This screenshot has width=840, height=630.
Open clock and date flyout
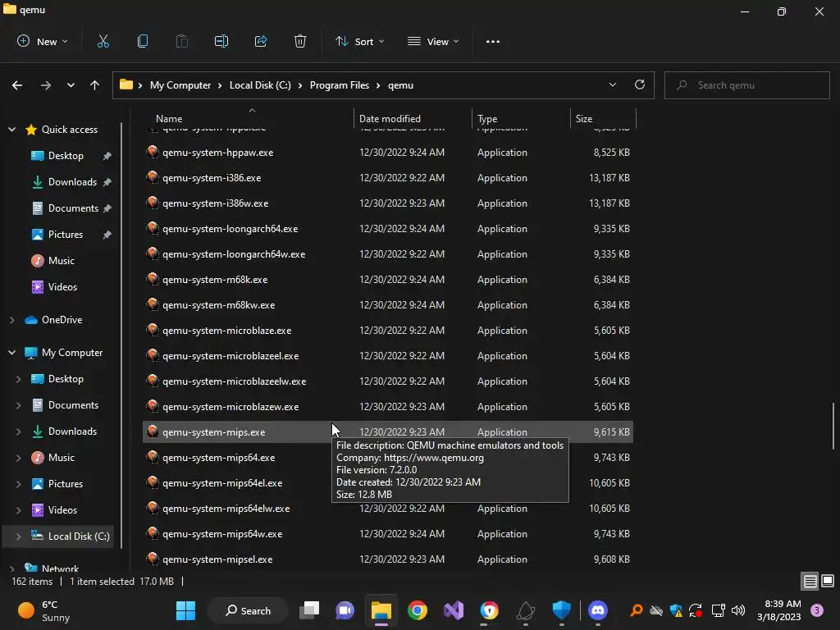click(x=779, y=610)
